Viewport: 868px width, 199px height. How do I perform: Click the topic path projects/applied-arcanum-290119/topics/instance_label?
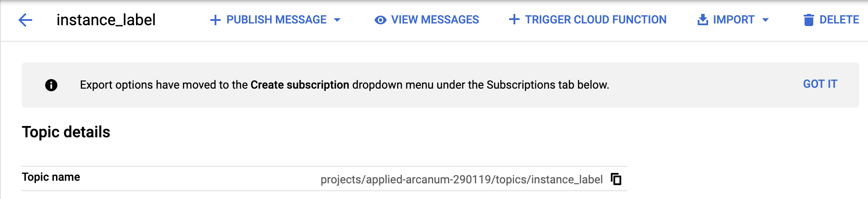point(461,179)
